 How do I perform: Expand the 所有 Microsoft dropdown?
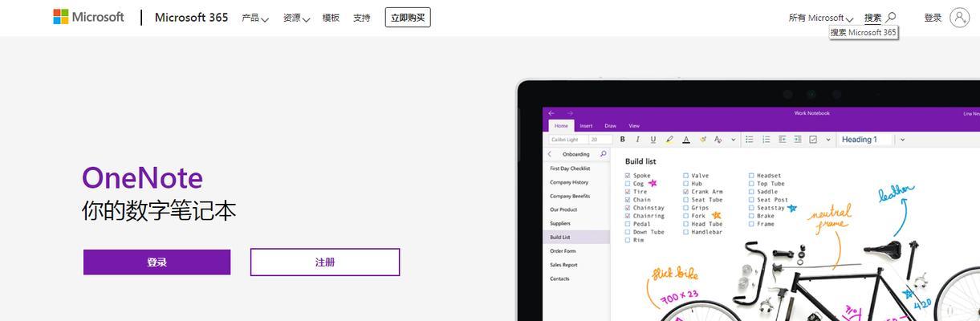point(820,18)
